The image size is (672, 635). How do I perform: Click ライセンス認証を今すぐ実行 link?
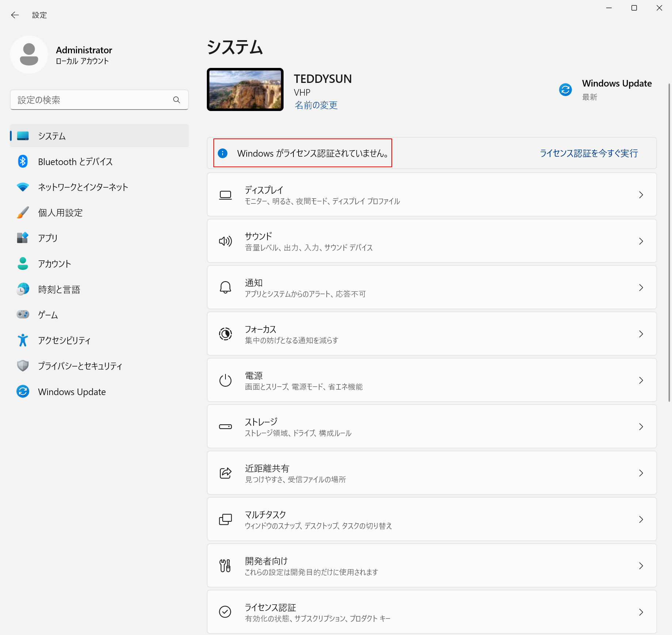pyautogui.click(x=589, y=153)
